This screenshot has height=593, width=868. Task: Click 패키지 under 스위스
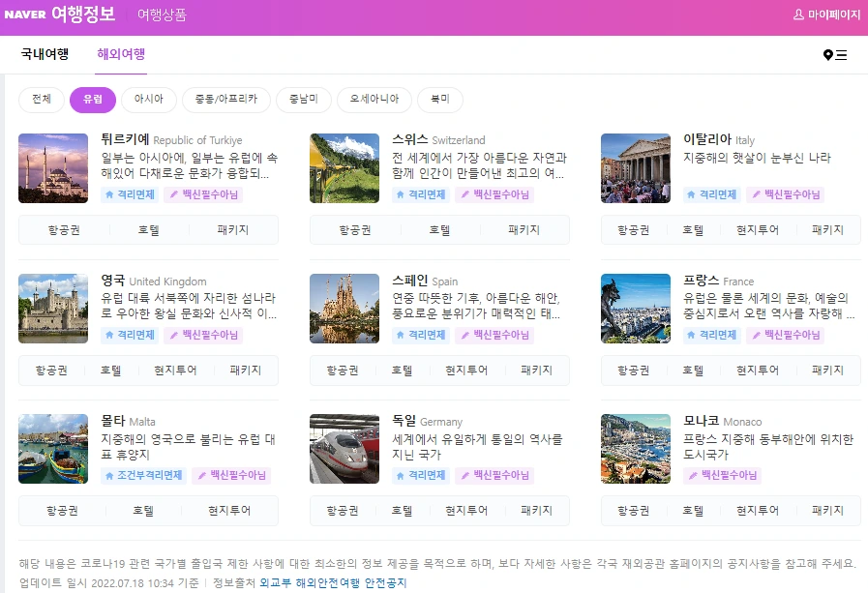(x=524, y=229)
